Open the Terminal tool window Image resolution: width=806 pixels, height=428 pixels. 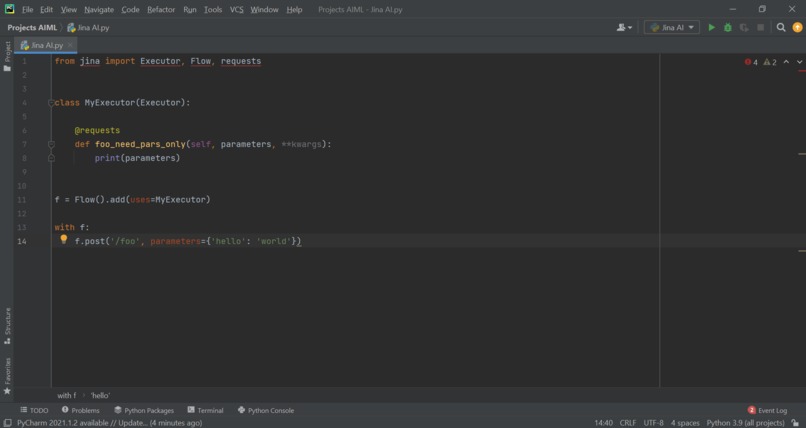pos(206,410)
